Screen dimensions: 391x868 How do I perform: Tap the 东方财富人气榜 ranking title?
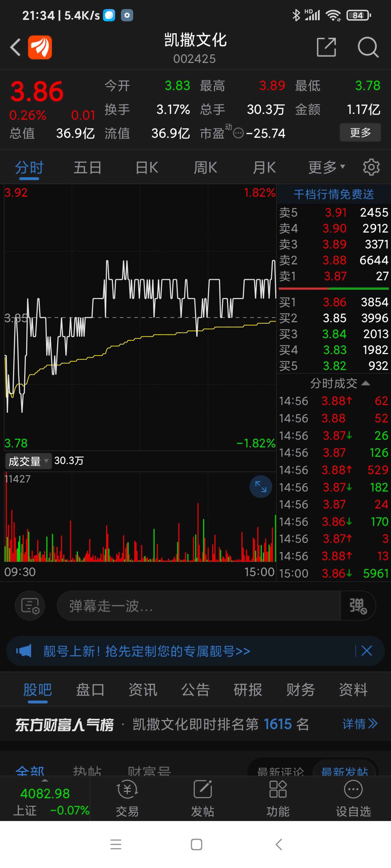point(64,724)
